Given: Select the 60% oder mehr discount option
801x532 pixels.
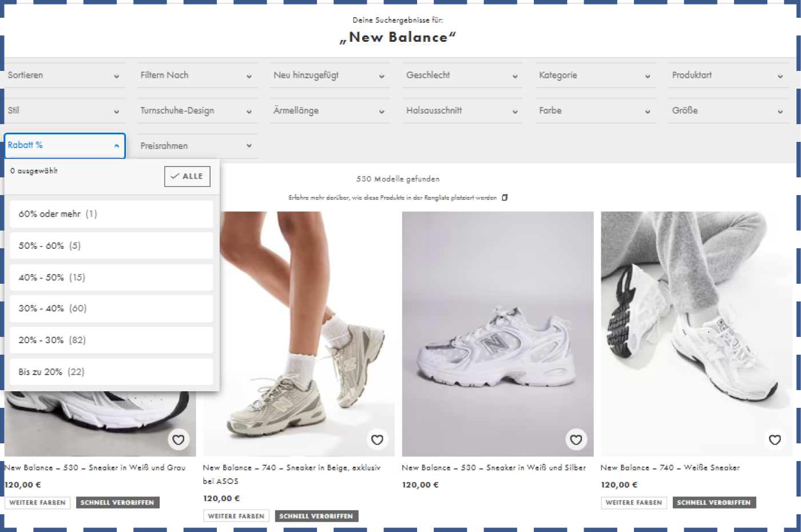Looking at the screenshot, I should [x=111, y=214].
